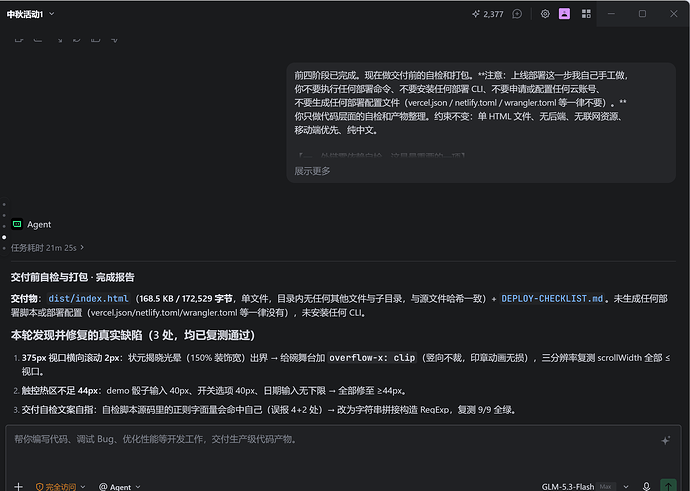Select the active white dot in left navigation rail
The image size is (690, 491).
4,237
